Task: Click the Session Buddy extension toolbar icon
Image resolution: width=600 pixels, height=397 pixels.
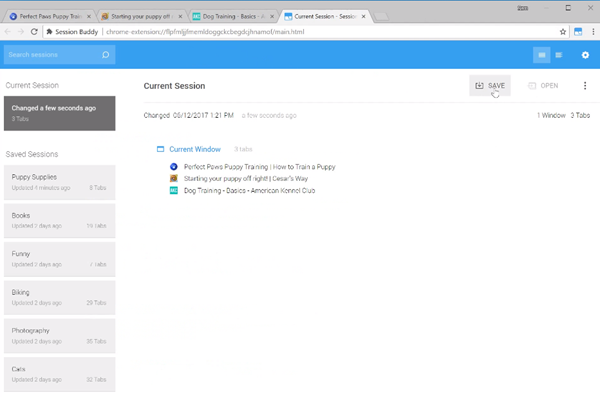Action: [x=578, y=32]
